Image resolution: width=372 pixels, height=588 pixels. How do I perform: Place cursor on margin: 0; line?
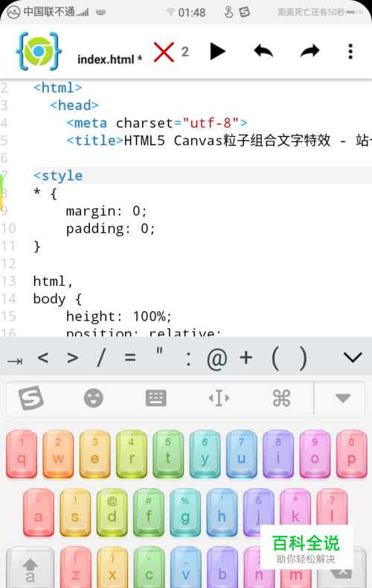(106, 211)
